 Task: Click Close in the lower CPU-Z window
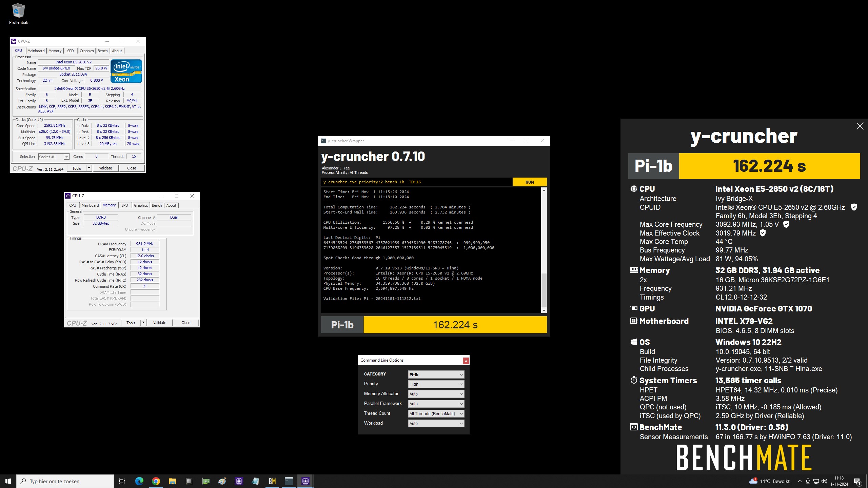point(186,323)
